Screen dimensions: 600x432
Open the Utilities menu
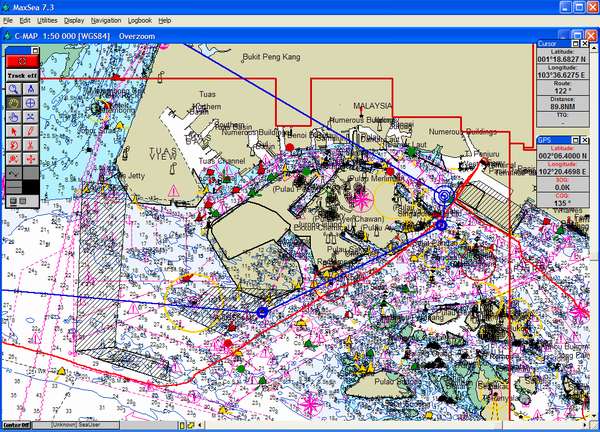(47, 21)
